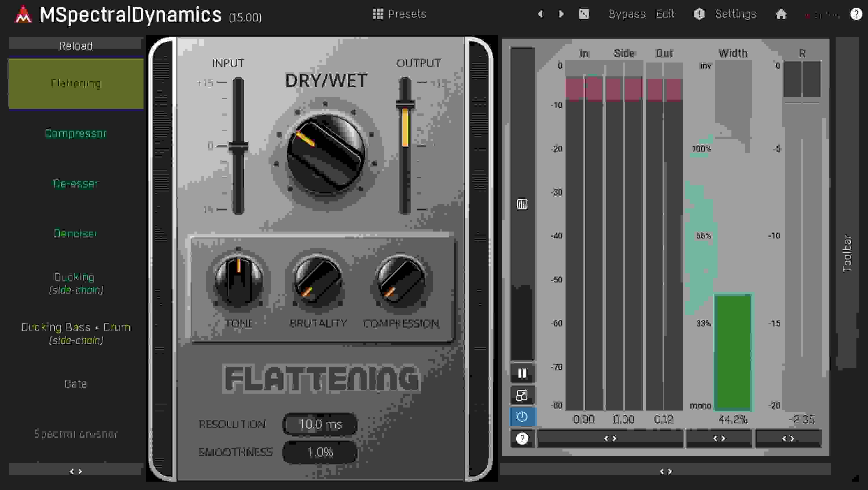Screen dimensions: 868x490
Task: Enable Bypass mode
Action: coord(627,14)
